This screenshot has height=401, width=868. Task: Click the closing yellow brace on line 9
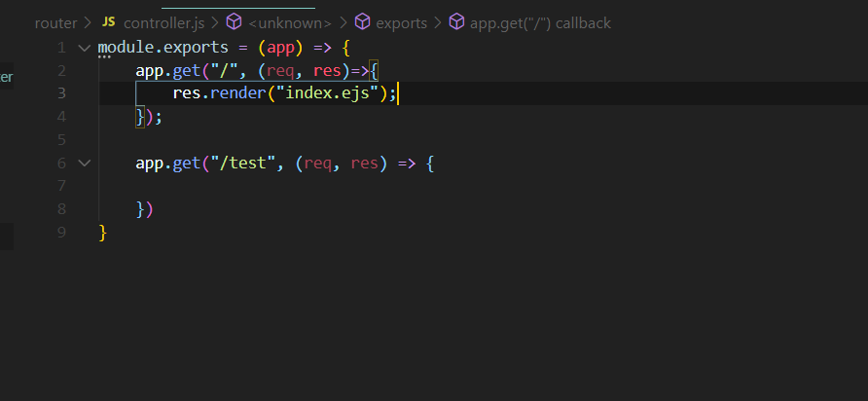click(102, 232)
